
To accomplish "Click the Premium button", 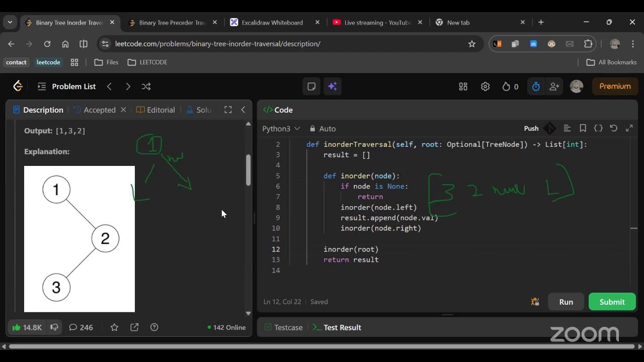I will pos(615,86).
